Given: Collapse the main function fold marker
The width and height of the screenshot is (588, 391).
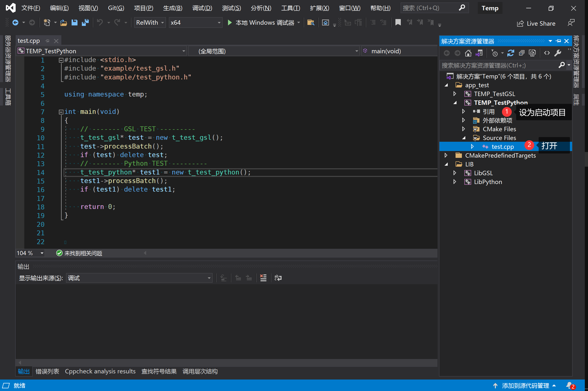Looking at the screenshot, I should pyautogui.click(x=61, y=112).
